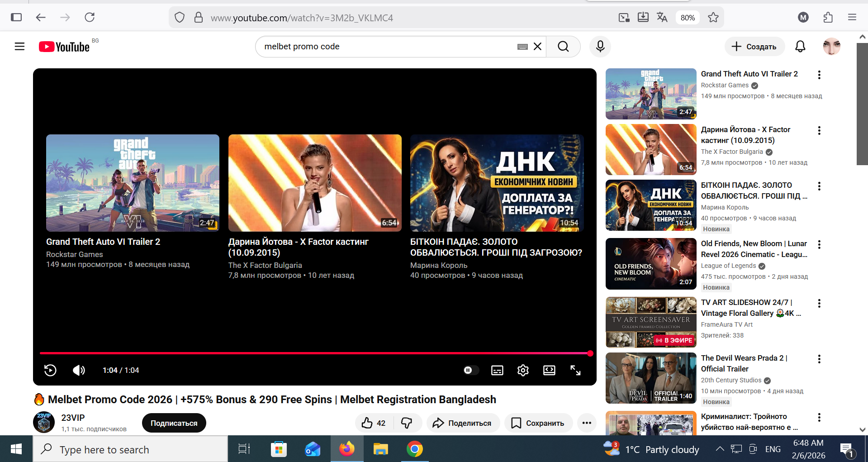
Task: Start voice search with microphone icon
Action: (600, 47)
